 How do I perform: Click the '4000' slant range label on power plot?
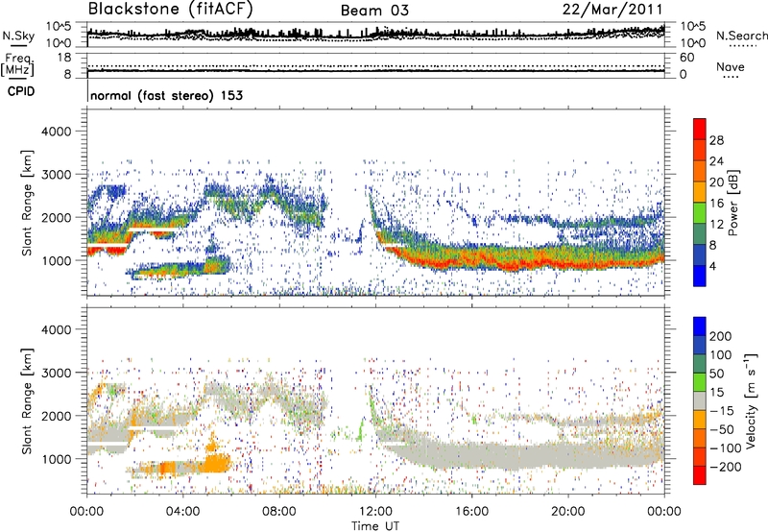click(56, 132)
